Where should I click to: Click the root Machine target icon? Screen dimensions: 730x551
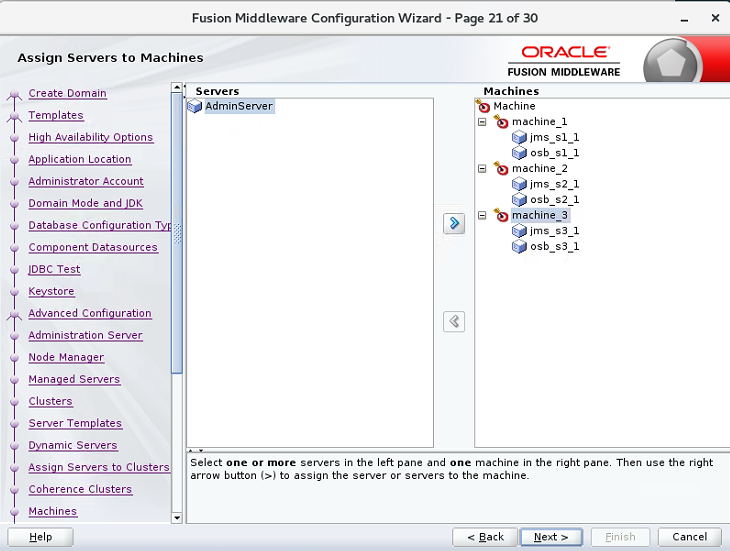point(483,106)
